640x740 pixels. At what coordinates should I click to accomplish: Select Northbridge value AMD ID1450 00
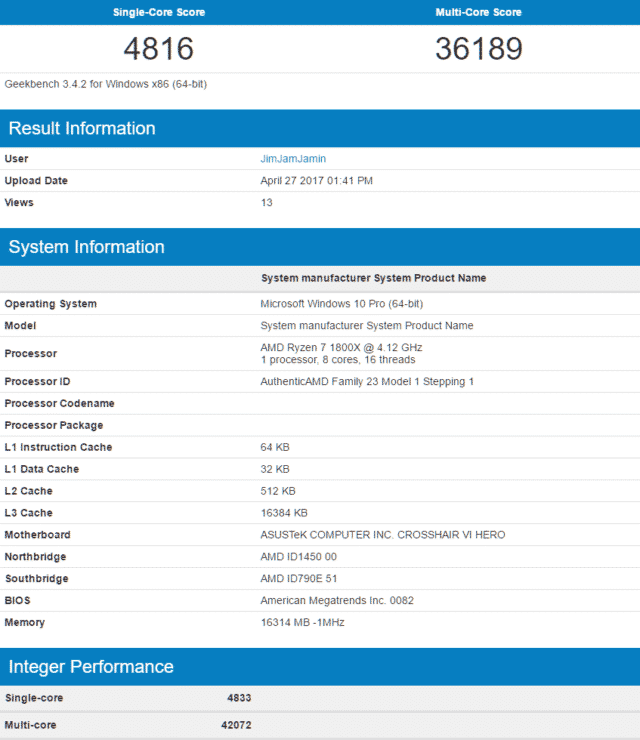click(x=299, y=557)
